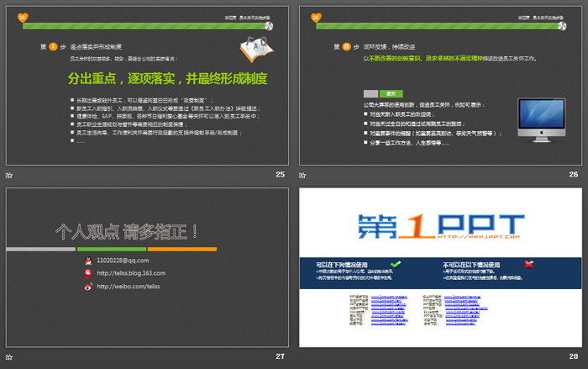588x369 pixels.
Task: Select the slide 26 thumbnail
Action: tap(440, 86)
